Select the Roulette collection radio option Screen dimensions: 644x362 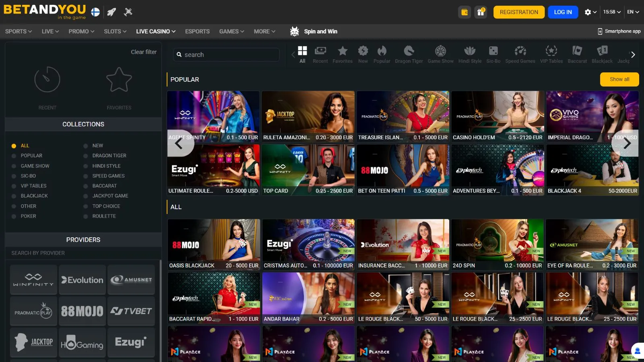(85, 216)
